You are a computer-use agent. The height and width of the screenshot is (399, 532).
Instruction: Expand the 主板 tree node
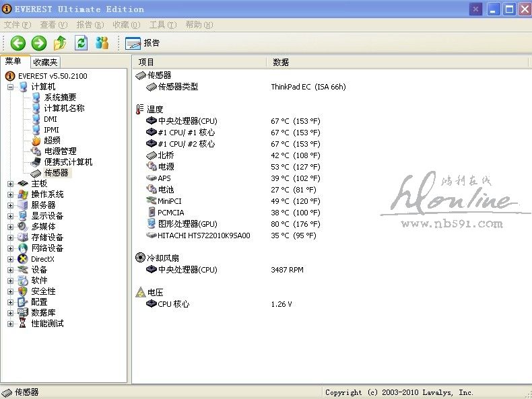11,184
